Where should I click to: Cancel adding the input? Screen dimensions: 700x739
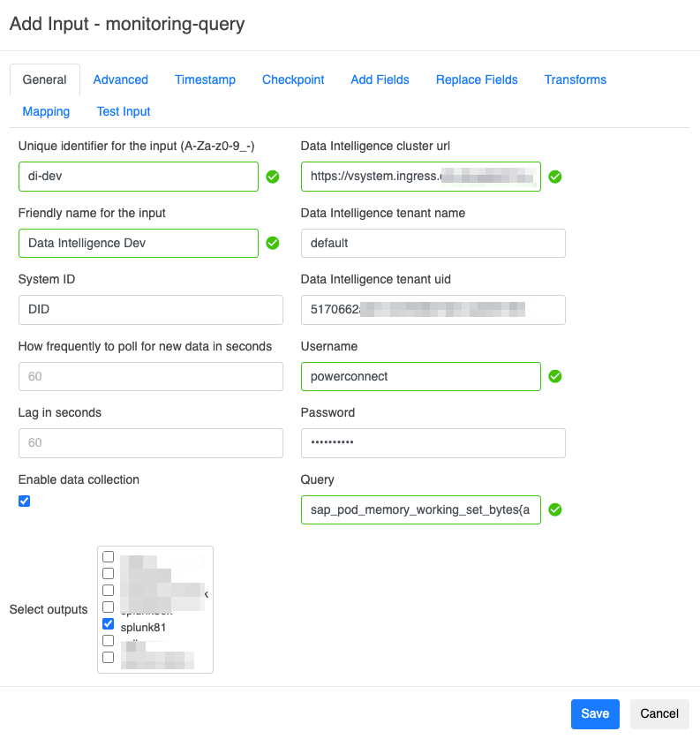click(659, 713)
